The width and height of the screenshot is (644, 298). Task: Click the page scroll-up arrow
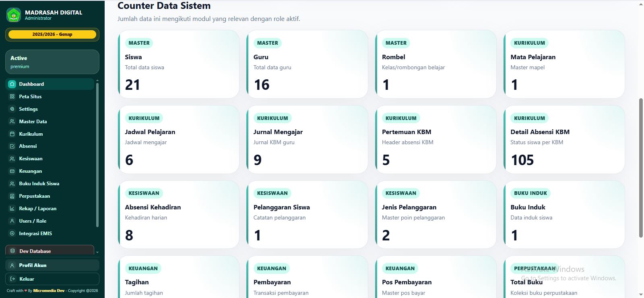pyautogui.click(x=641, y=4)
